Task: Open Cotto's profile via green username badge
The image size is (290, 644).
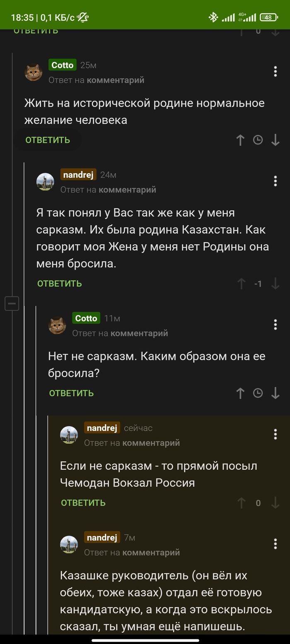Action: point(62,65)
